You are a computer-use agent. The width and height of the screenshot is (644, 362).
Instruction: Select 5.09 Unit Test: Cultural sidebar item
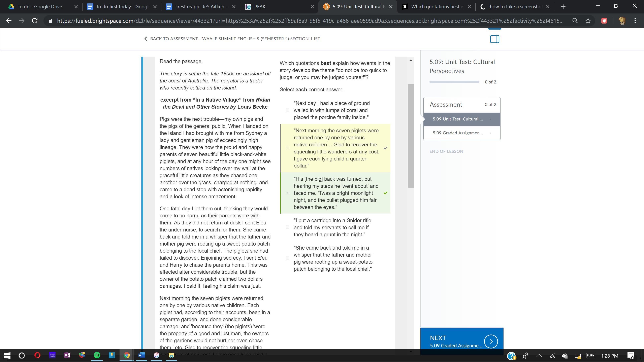pyautogui.click(x=457, y=119)
